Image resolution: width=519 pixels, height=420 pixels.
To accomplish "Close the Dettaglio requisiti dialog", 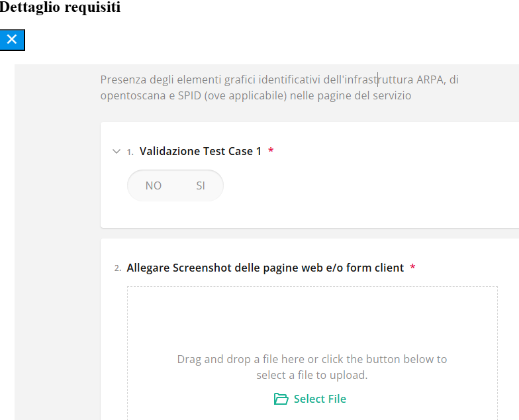I will click(13, 40).
